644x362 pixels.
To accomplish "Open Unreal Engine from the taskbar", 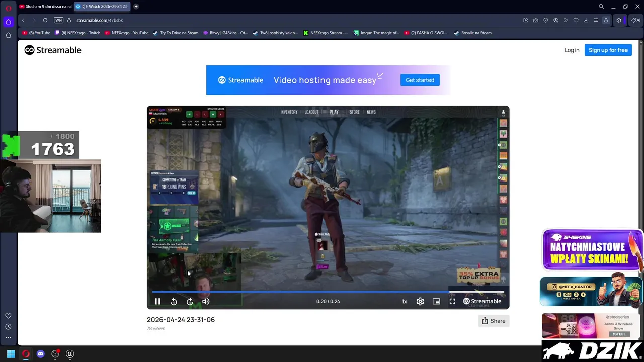I will coord(70,354).
